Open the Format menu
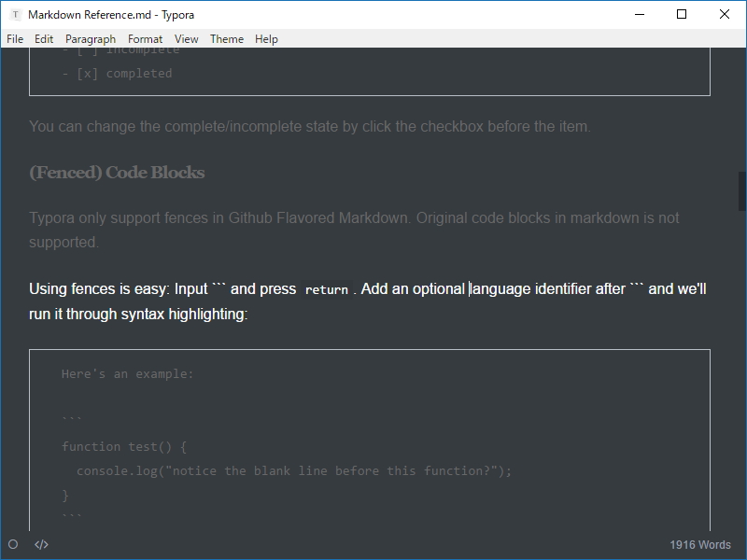The height and width of the screenshot is (560, 747). [x=145, y=39]
